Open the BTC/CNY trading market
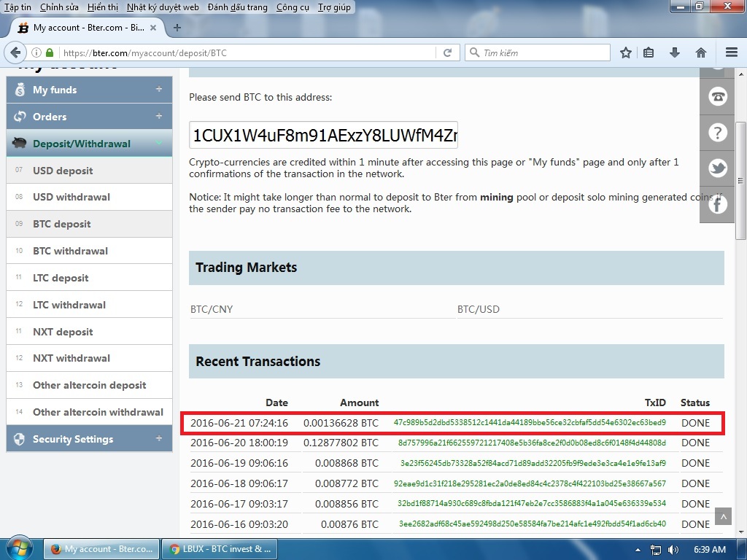Image resolution: width=747 pixels, height=560 pixels. pos(212,309)
